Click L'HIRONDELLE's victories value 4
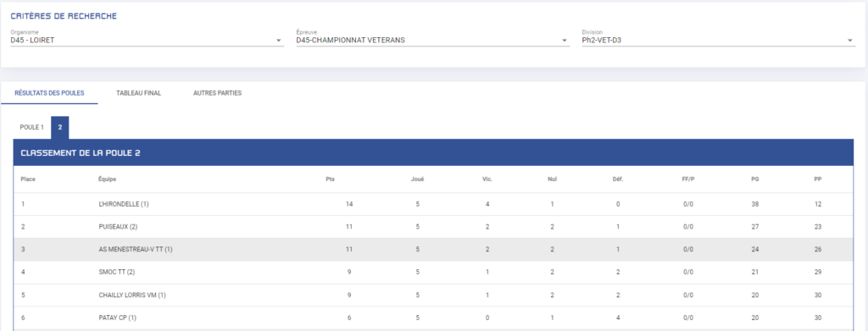The height and width of the screenshot is (331, 868). pos(487,204)
